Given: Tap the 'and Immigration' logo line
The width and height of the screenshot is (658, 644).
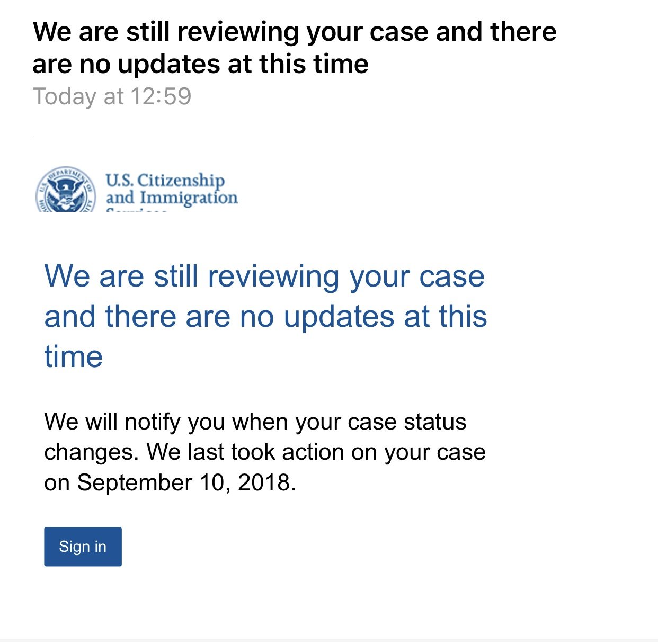Looking at the screenshot, I should click(172, 198).
